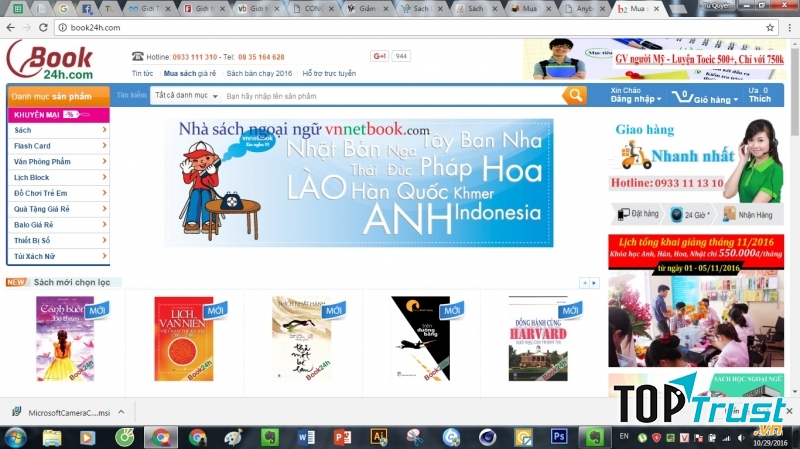The height and width of the screenshot is (449, 800).
Task: Click the G+1 button
Action: click(x=380, y=56)
